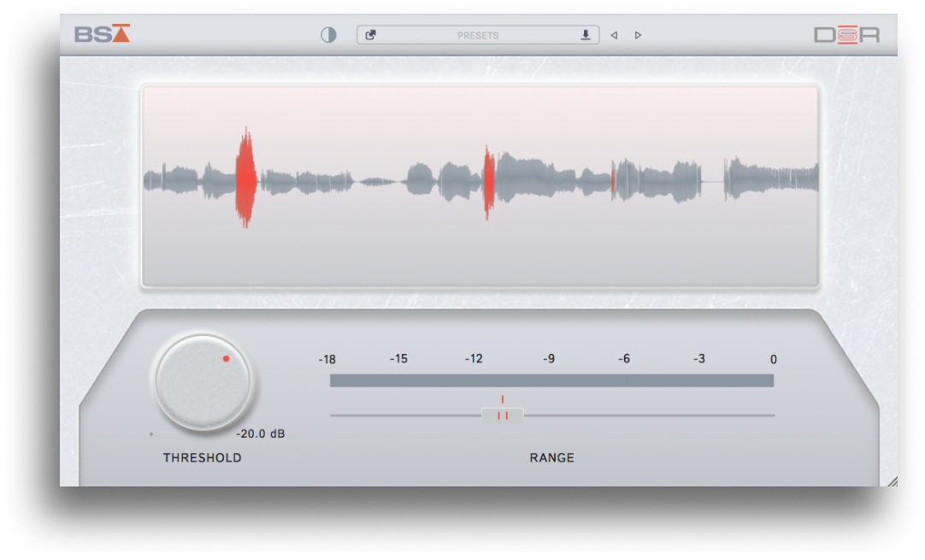This screenshot has height=560, width=925.
Task: Expand the preset browser field
Action: 477,35
